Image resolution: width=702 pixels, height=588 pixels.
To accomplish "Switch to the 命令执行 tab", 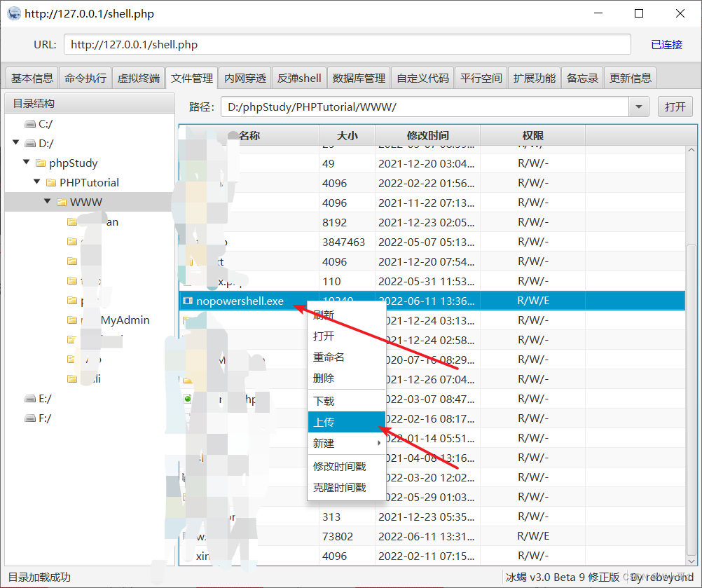I will click(x=85, y=78).
